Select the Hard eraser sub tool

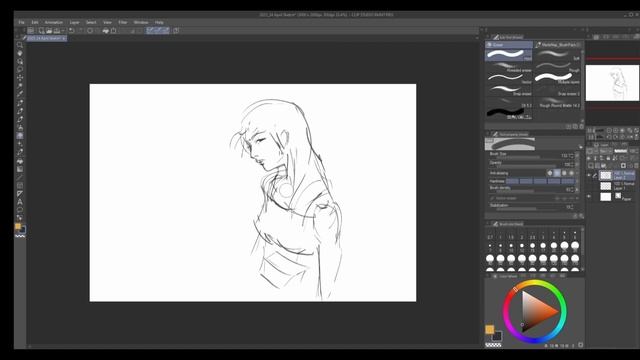click(x=509, y=55)
